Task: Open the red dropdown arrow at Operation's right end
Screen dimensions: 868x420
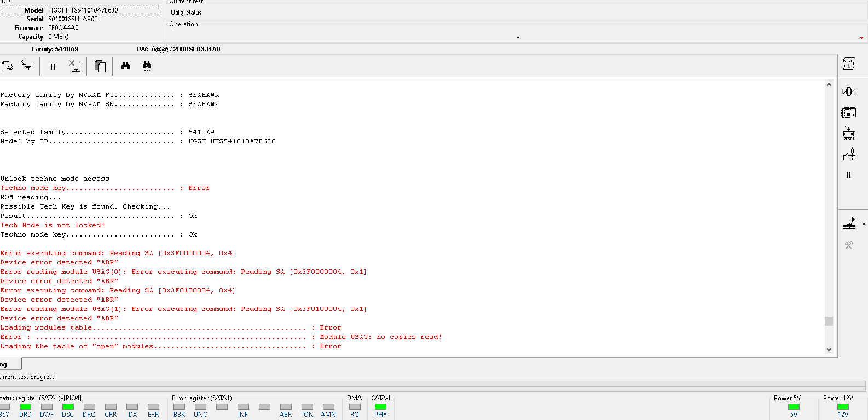Action: tap(861, 38)
